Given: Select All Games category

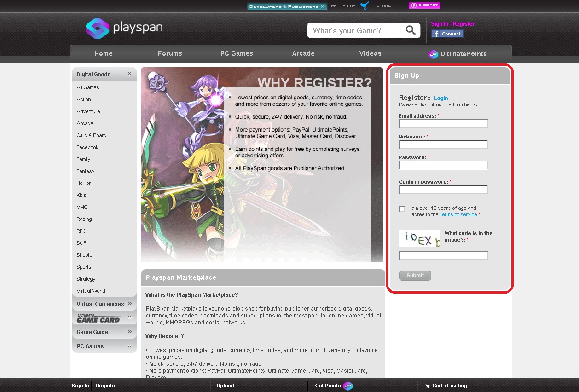Looking at the screenshot, I should 88,87.
